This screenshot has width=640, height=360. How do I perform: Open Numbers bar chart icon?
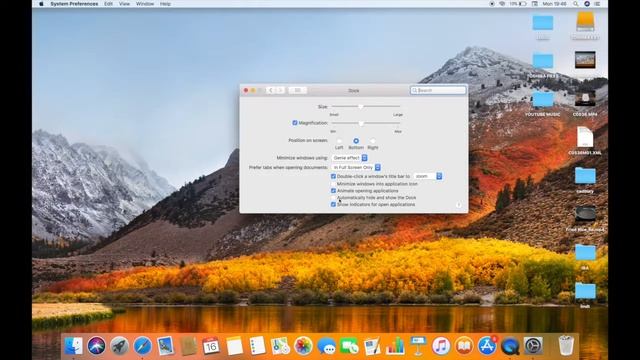pos(395,346)
